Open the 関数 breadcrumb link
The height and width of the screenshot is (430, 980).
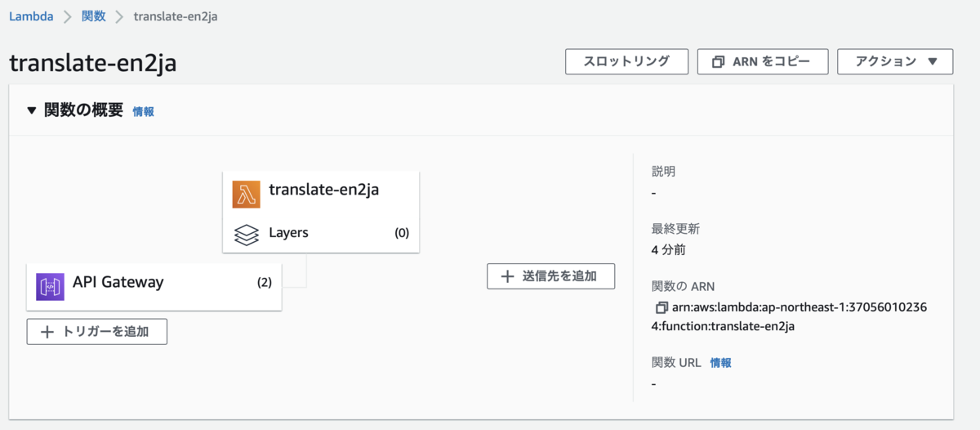coord(94,16)
